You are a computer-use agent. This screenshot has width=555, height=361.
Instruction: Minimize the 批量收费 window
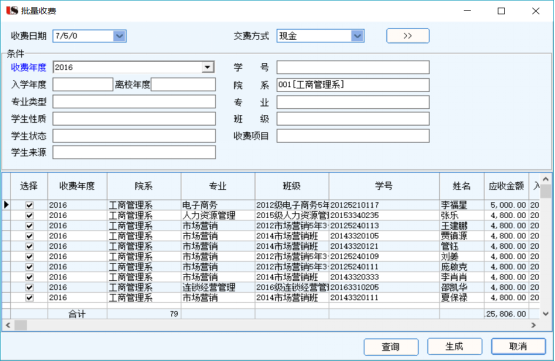467,11
